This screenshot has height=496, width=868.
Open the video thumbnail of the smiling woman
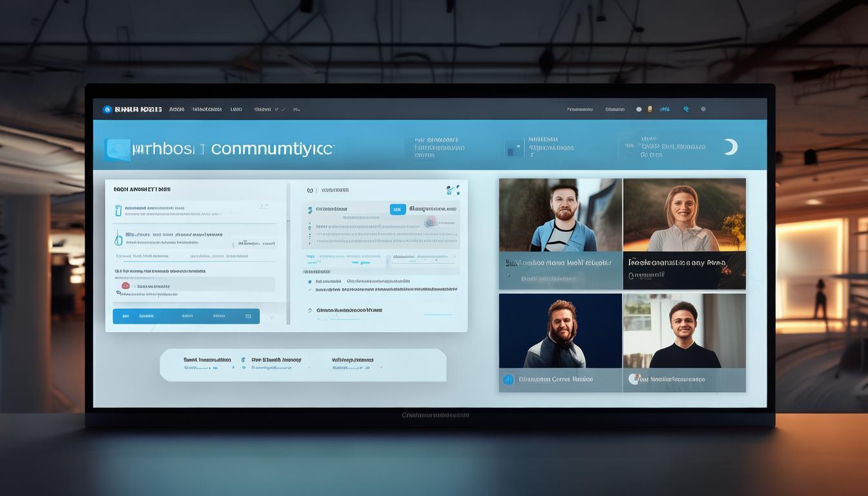684,215
